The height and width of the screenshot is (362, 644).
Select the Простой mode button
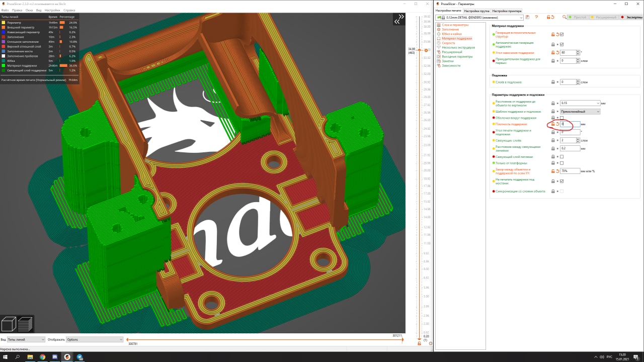tap(577, 17)
